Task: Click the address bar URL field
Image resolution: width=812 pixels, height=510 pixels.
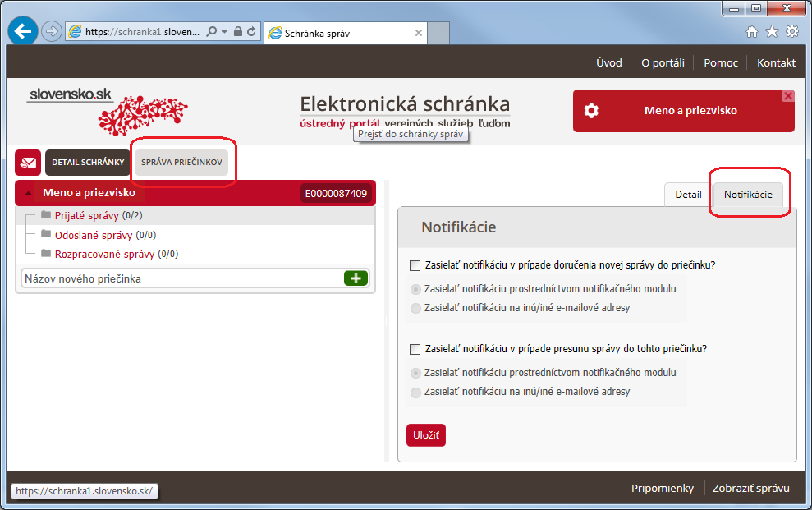Action: click(142, 31)
